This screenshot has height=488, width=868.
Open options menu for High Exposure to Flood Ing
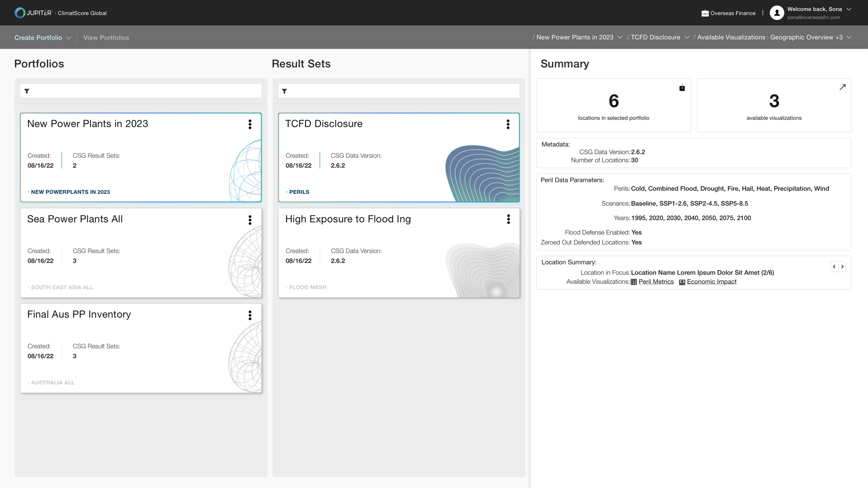click(x=508, y=219)
